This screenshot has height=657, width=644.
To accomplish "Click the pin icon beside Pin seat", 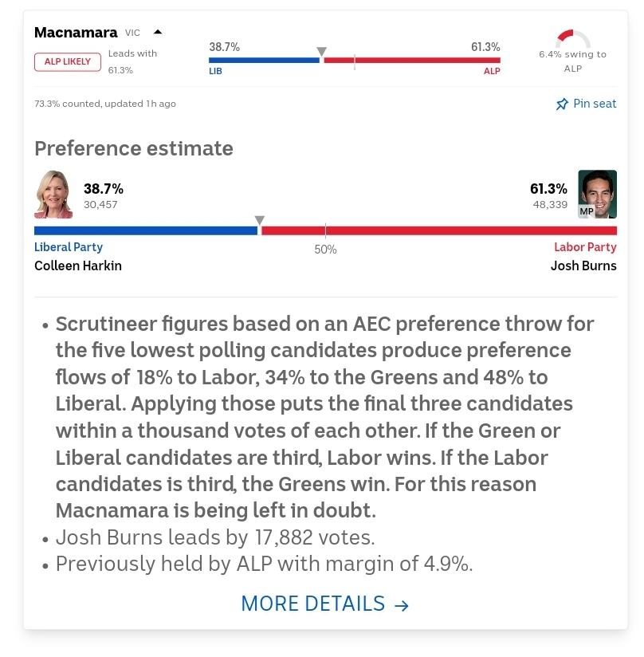I will 562,104.
